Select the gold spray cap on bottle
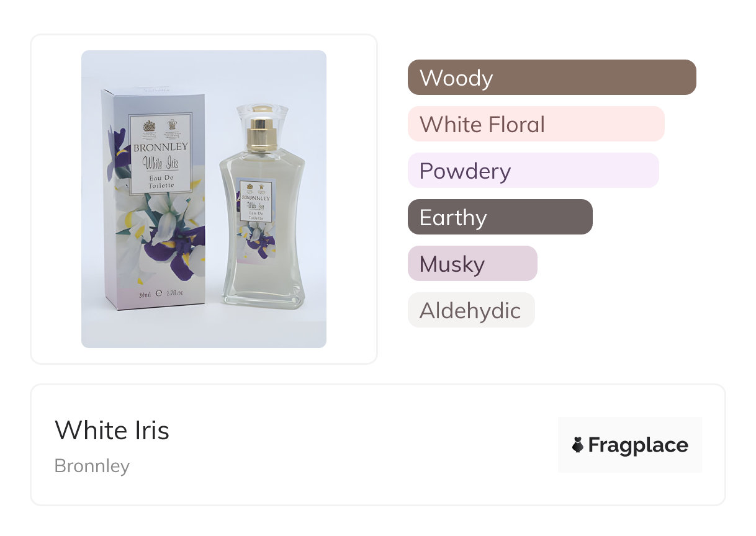Viewport: 756px width, 536px height. (x=262, y=132)
